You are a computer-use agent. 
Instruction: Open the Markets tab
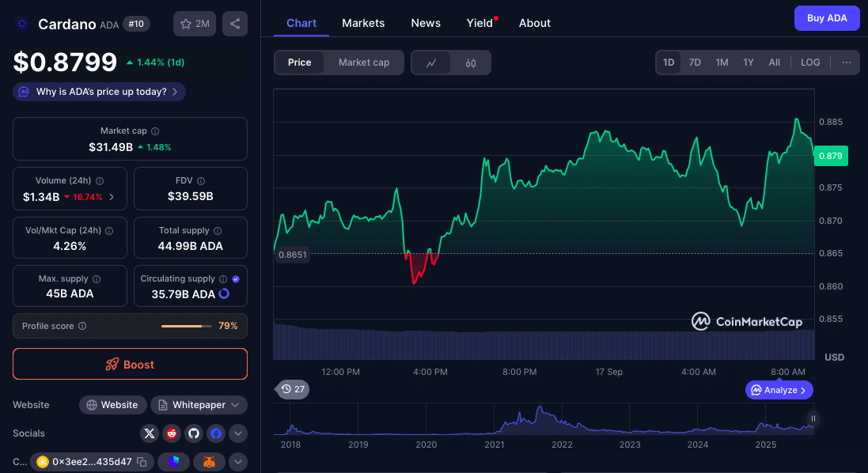pyautogui.click(x=363, y=23)
